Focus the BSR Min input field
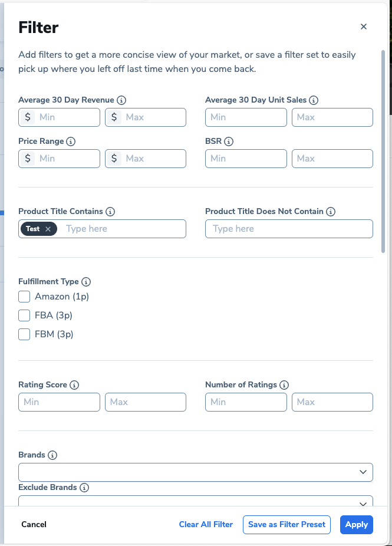This screenshot has width=392, height=546. 246,159
